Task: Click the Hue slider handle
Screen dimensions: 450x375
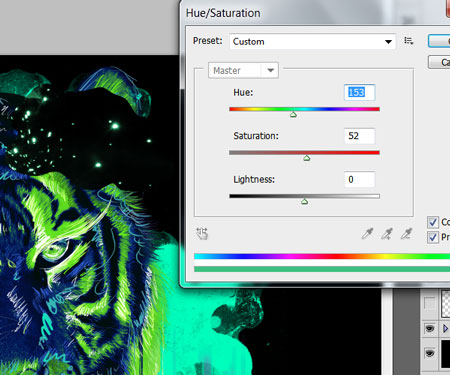Action: click(x=293, y=115)
